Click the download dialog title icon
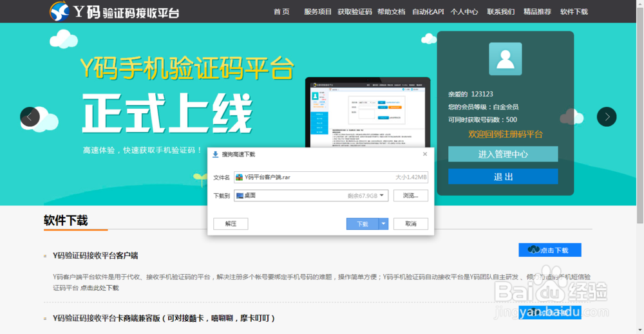Screen dimensions: 644x334 coord(215,154)
